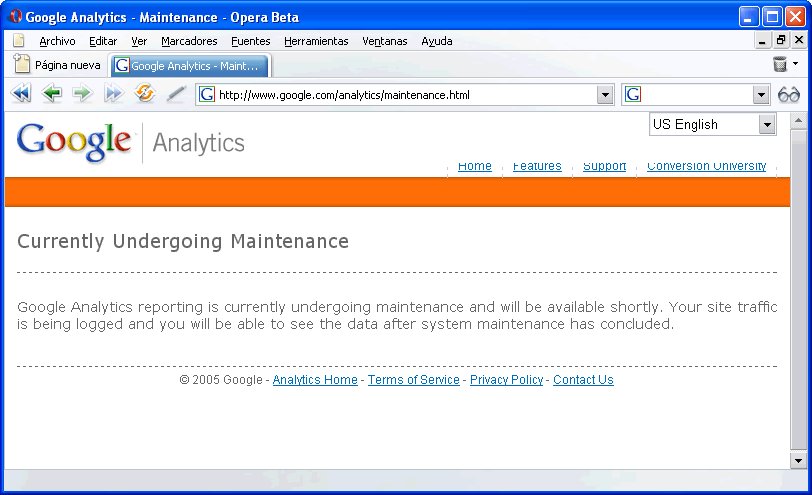812x495 pixels.
Task: Open the Herramientas menu
Action: pyautogui.click(x=316, y=41)
